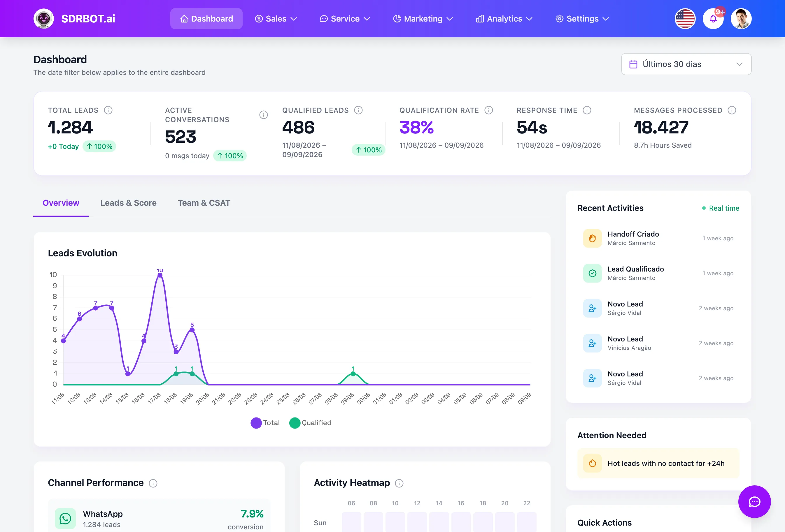Open Novo Lead activity for Vinícius Aragão
This screenshot has height=532, width=785.
point(658,343)
